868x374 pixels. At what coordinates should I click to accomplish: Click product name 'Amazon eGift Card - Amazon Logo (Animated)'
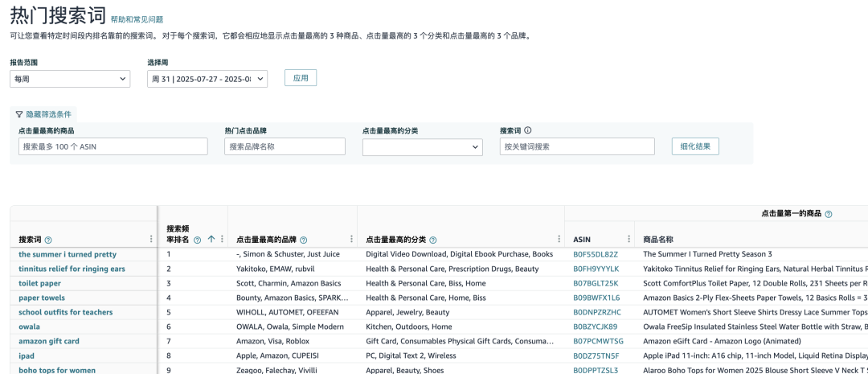[x=722, y=341]
